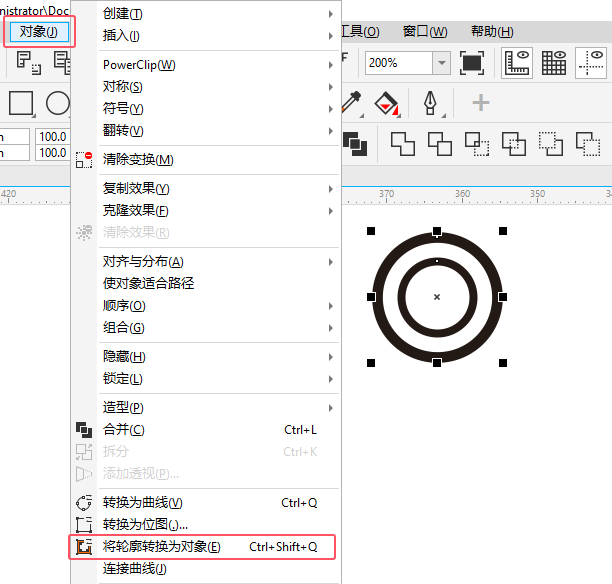Click the full-screen preview icon
Viewport: 612px width, 584px height.
coord(472,63)
